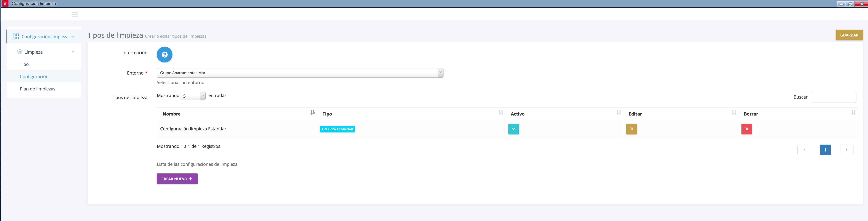Select Configuración item in sidebar
Viewport: 868px width, 221px height.
click(34, 77)
